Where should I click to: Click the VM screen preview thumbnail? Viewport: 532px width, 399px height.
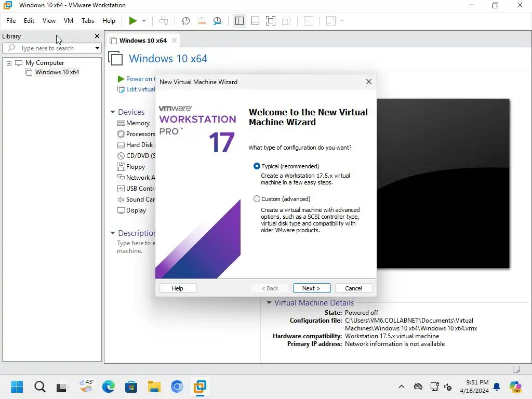(443, 183)
